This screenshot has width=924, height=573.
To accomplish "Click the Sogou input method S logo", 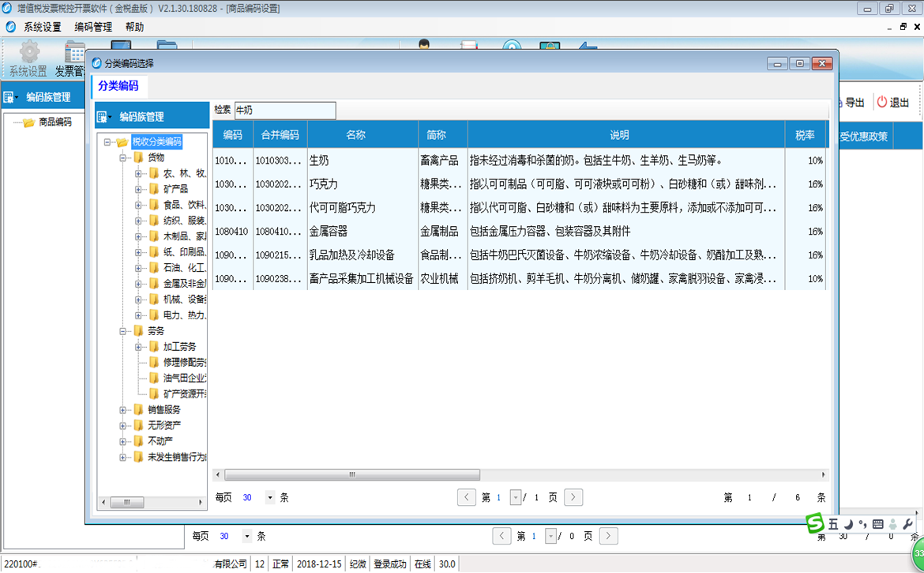I will click(815, 523).
